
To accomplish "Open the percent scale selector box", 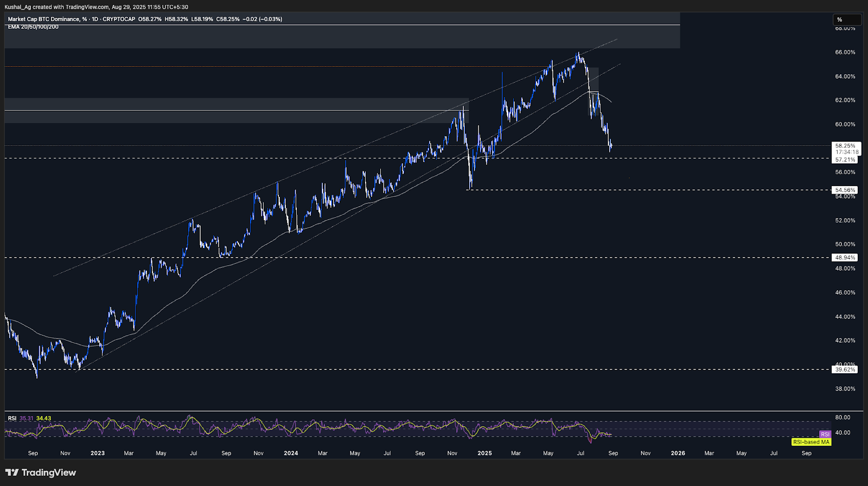I will 847,20.
